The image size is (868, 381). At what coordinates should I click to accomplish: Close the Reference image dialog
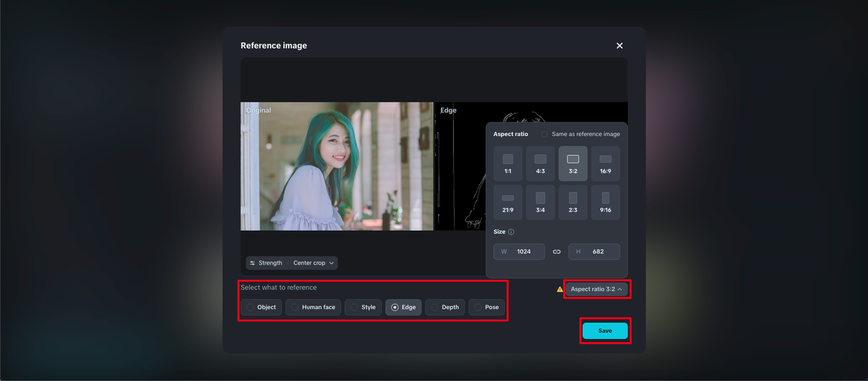[619, 45]
